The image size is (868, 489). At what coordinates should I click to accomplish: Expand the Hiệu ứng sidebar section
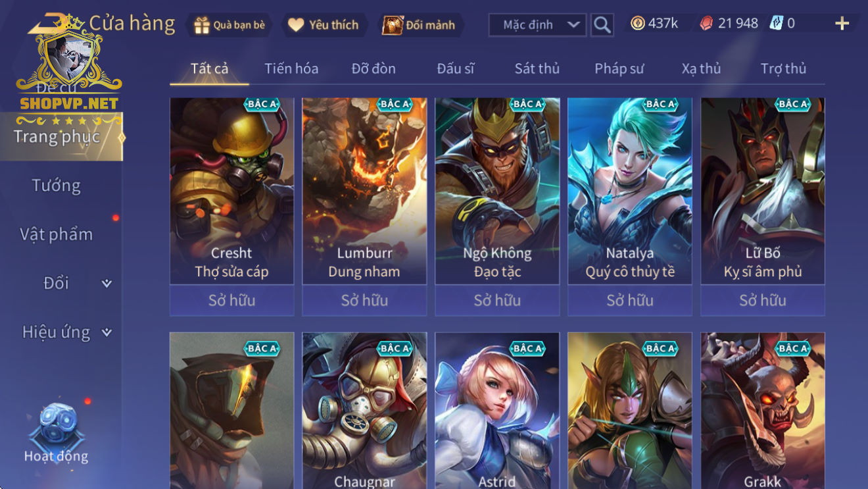coord(107,332)
